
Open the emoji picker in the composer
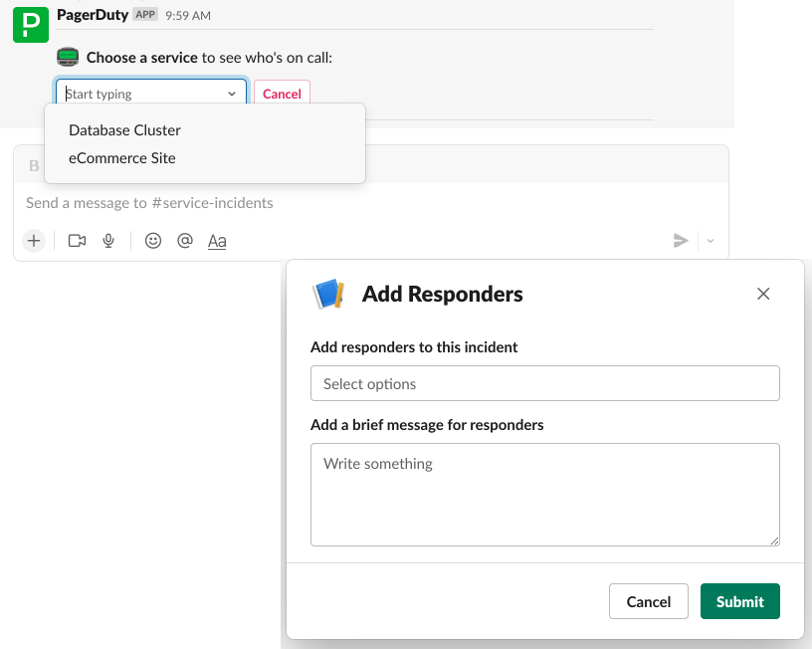pos(152,240)
